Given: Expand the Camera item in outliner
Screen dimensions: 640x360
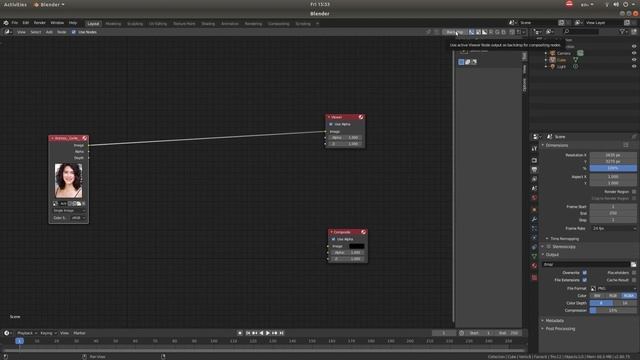Looking at the screenshot, I should point(546,53).
